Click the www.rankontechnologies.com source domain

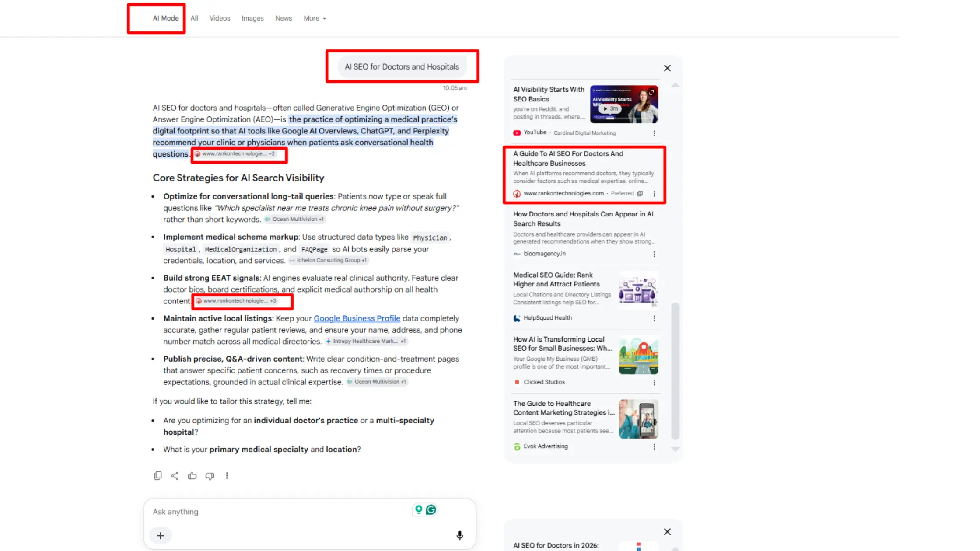[x=563, y=193]
